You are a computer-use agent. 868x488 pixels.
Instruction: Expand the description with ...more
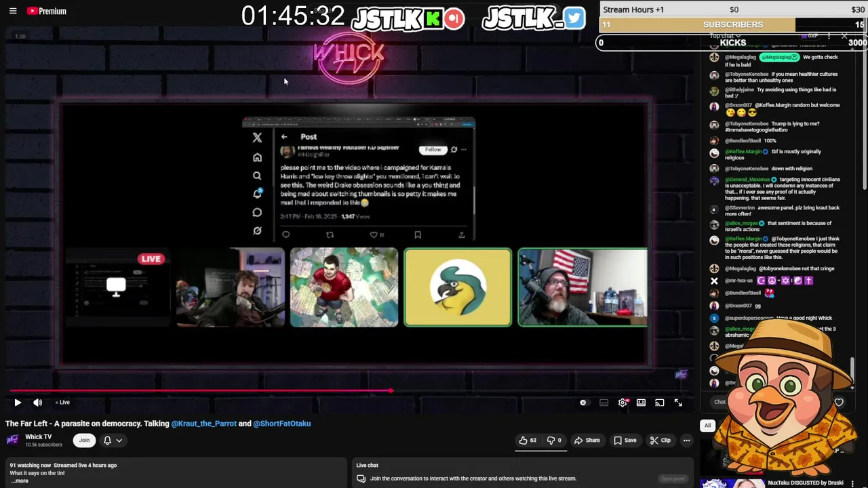point(20,481)
